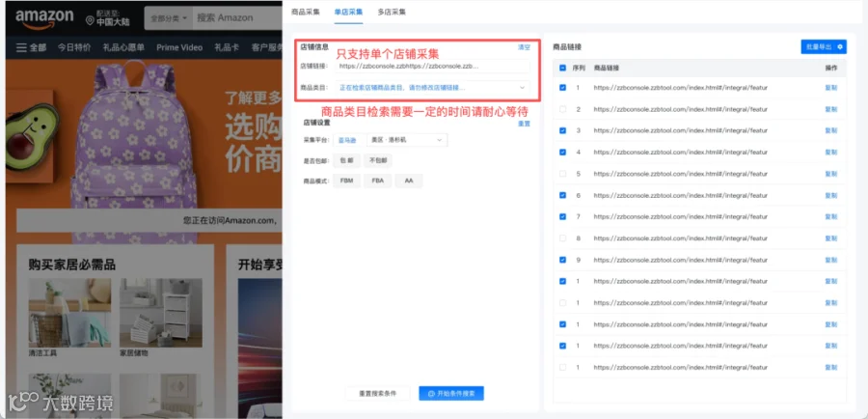The height and width of the screenshot is (419, 868).
Task: Open Prime Video in the Amazon nav bar
Action: (x=179, y=47)
